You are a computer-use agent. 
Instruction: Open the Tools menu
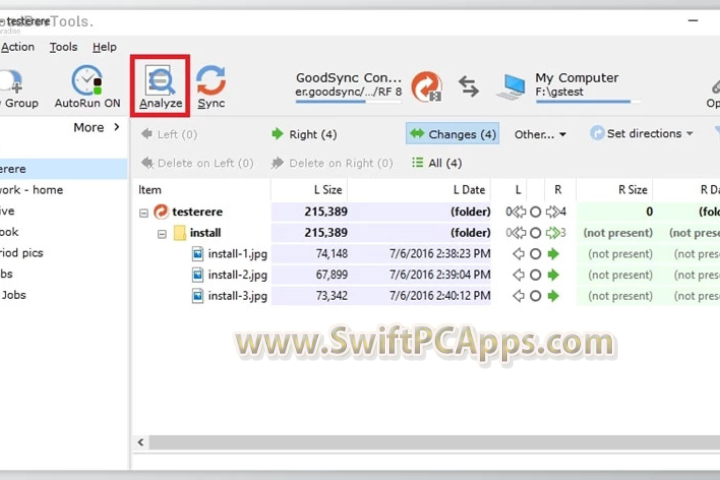(x=63, y=47)
